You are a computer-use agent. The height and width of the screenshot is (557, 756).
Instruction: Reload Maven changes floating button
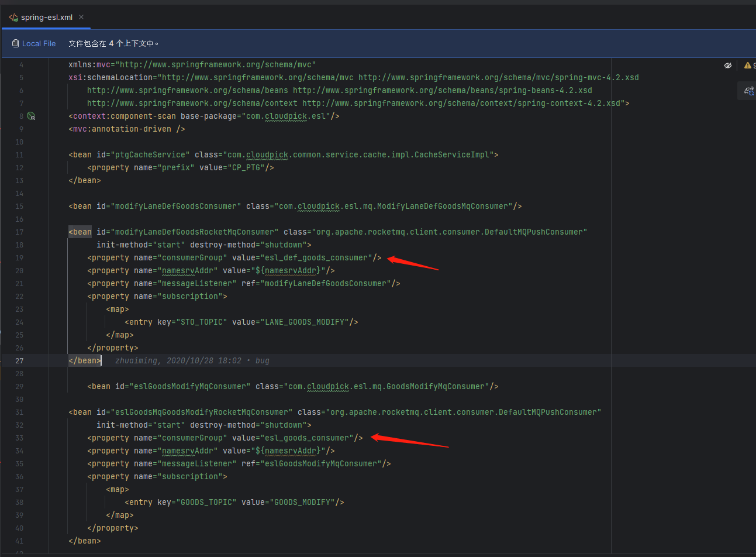(748, 91)
